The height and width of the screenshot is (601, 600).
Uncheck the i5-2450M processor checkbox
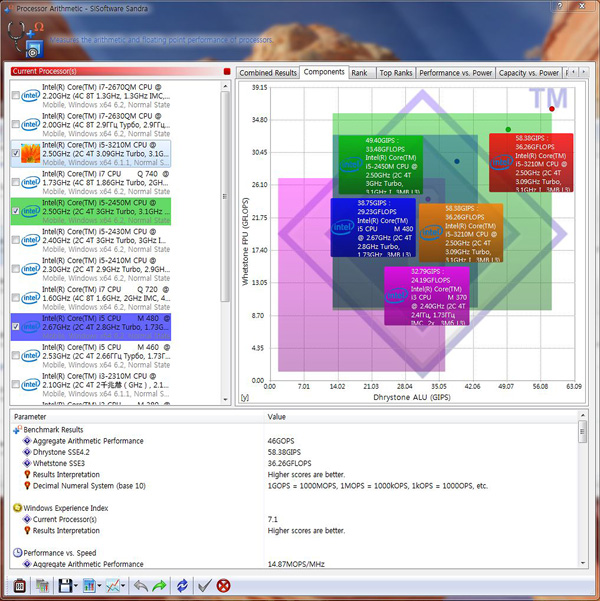[x=16, y=211]
